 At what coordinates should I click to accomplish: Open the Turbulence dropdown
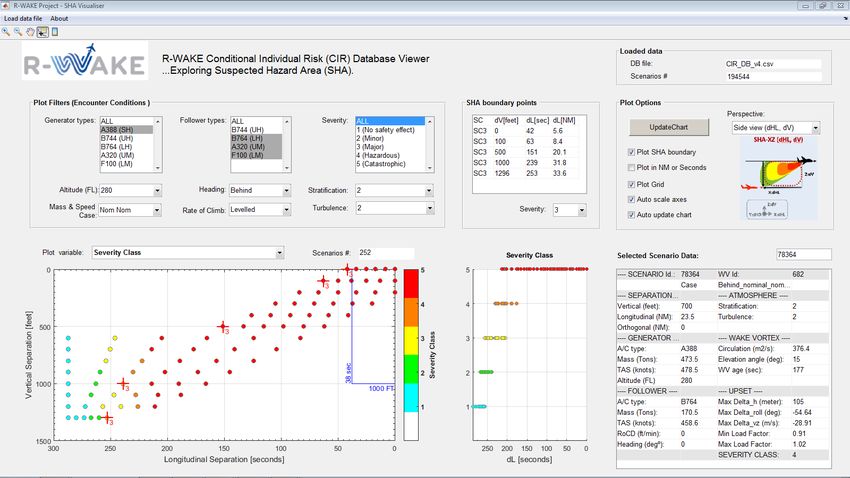point(394,208)
